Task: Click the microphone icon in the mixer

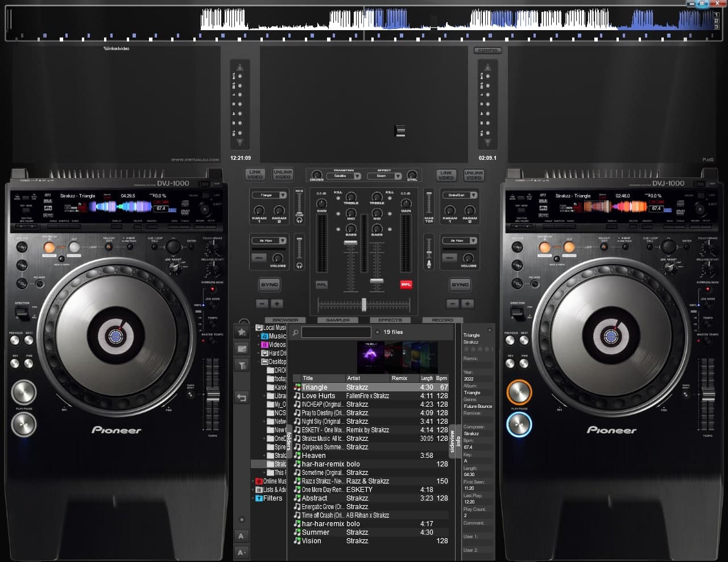Action: [429, 265]
